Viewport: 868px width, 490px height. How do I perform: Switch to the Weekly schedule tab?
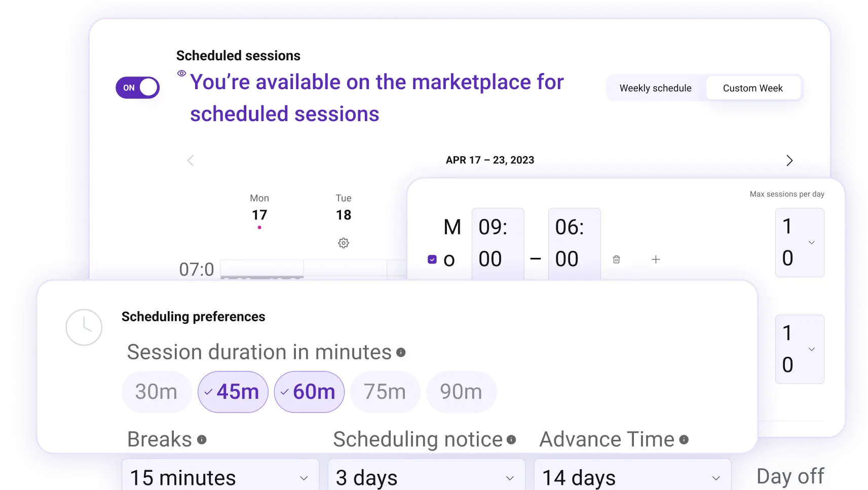tap(655, 88)
